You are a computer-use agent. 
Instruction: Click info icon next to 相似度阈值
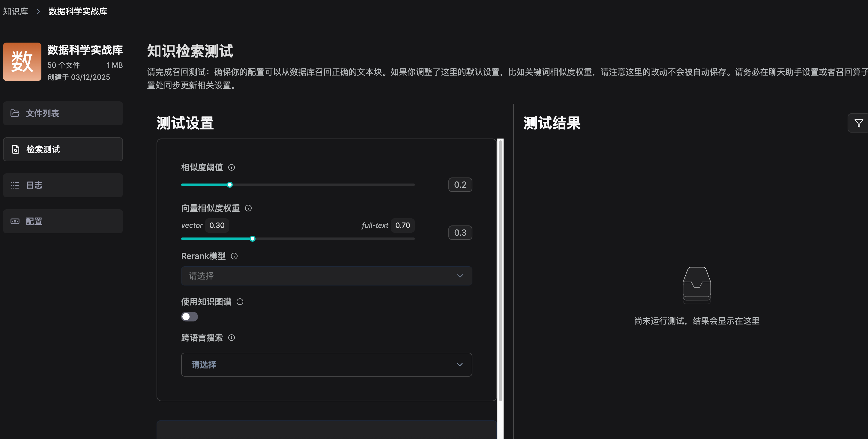coord(232,167)
